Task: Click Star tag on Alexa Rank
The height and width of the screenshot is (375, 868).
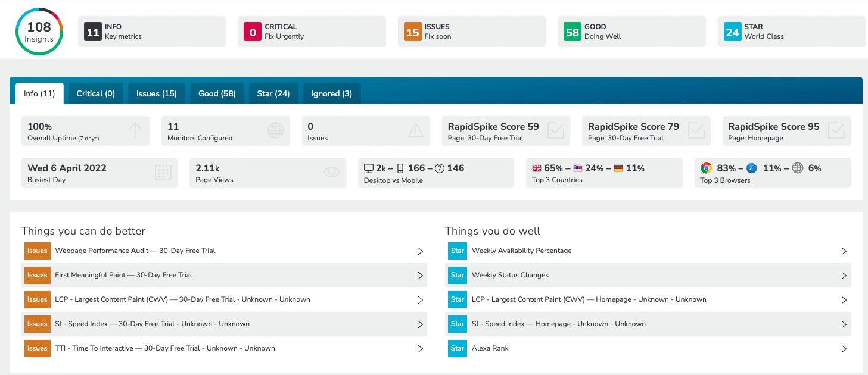Action: click(458, 349)
